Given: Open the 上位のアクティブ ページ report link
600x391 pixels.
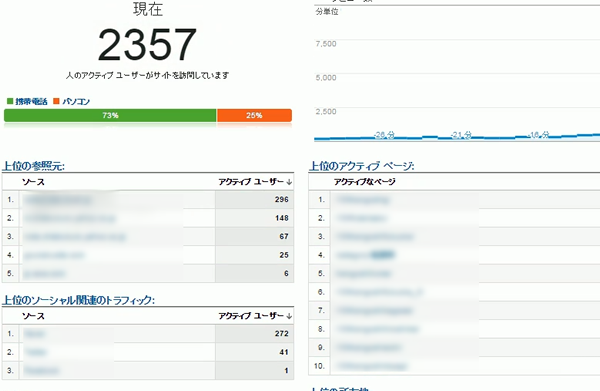Looking at the screenshot, I should 362,166.
